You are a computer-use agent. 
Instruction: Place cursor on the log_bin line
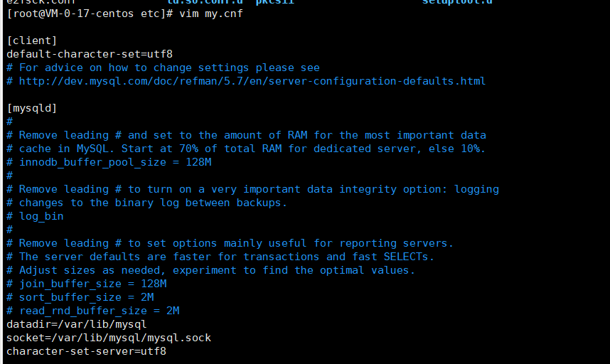pyautogui.click(x=35, y=216)
